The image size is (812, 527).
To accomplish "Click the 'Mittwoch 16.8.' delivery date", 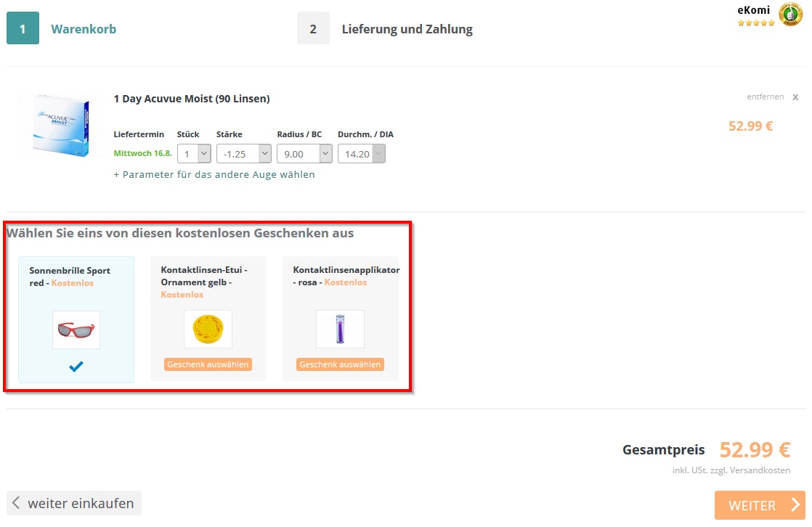I will 142,153.
